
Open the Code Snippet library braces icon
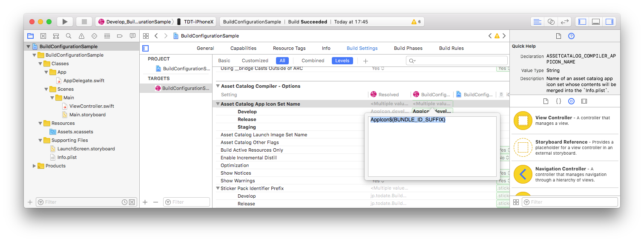(558, 101)
